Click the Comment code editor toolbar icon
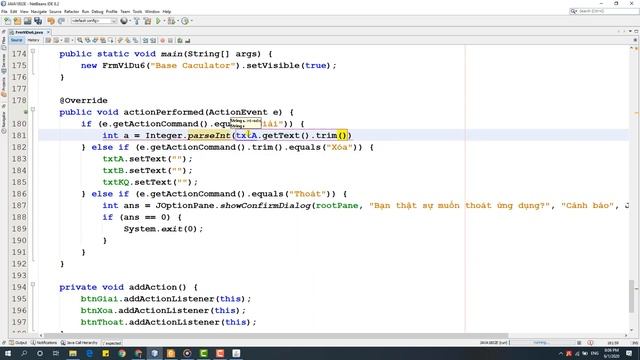Screen dimensions: 640x360 (180, 40)
